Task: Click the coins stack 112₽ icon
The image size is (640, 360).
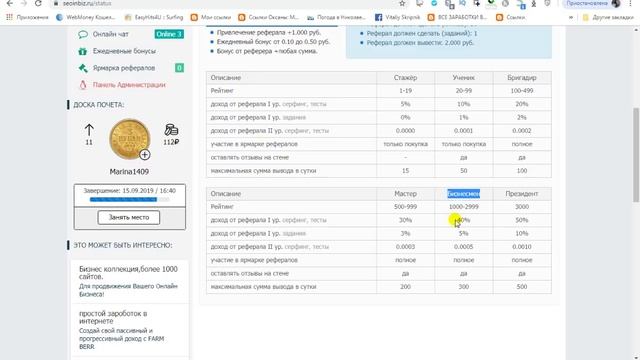Action: [171, 130]
